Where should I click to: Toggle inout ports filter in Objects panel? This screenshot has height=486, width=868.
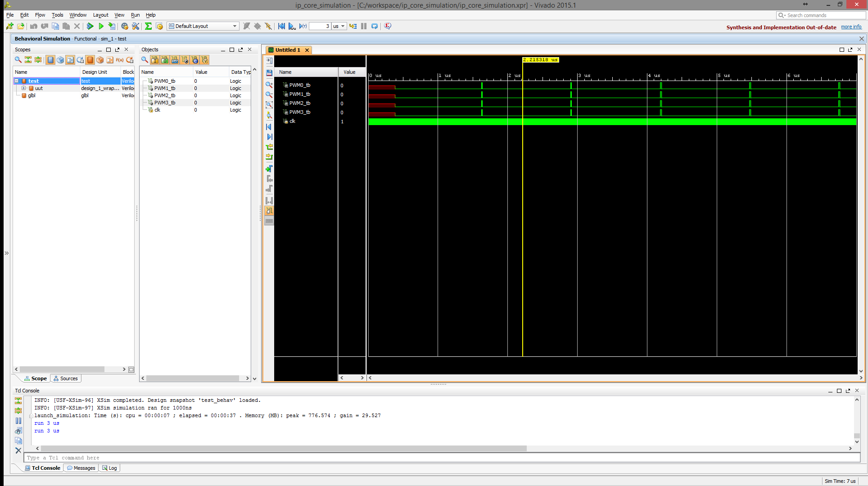click(x=175, y=60)
